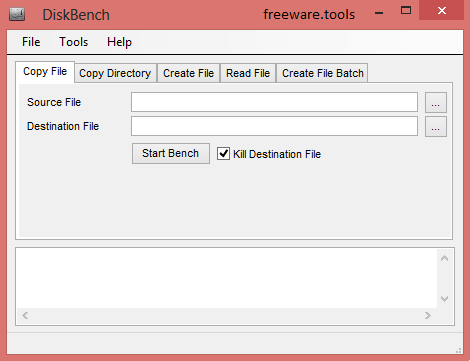
Task: Open the Help menu
Action: pyautogui.click(x=119, y=42)
